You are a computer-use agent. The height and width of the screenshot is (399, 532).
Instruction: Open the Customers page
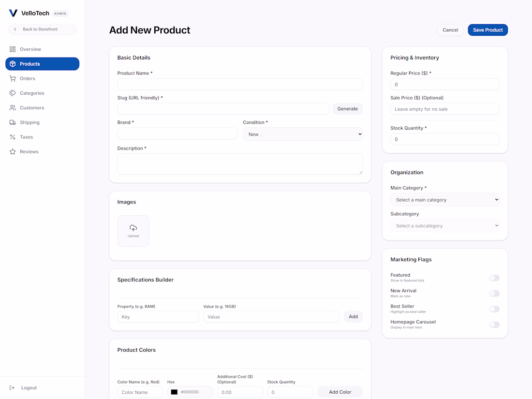(x=43, y=107)
